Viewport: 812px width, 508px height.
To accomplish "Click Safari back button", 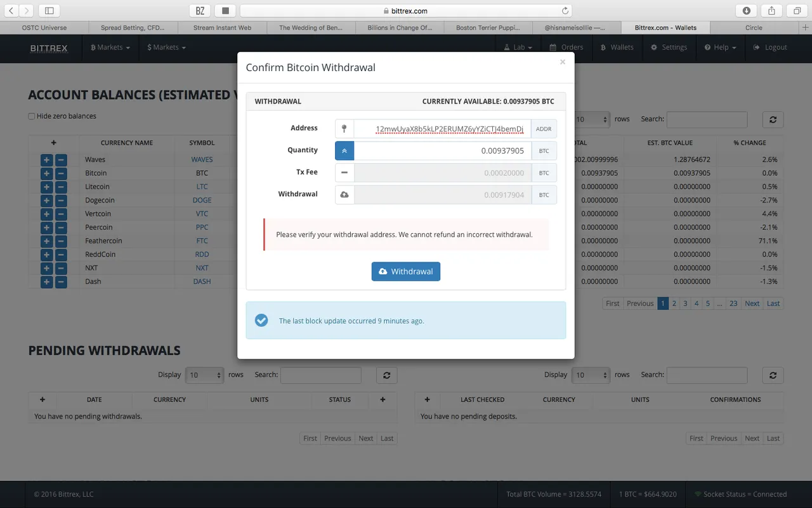I will click(x=11, y=11).
